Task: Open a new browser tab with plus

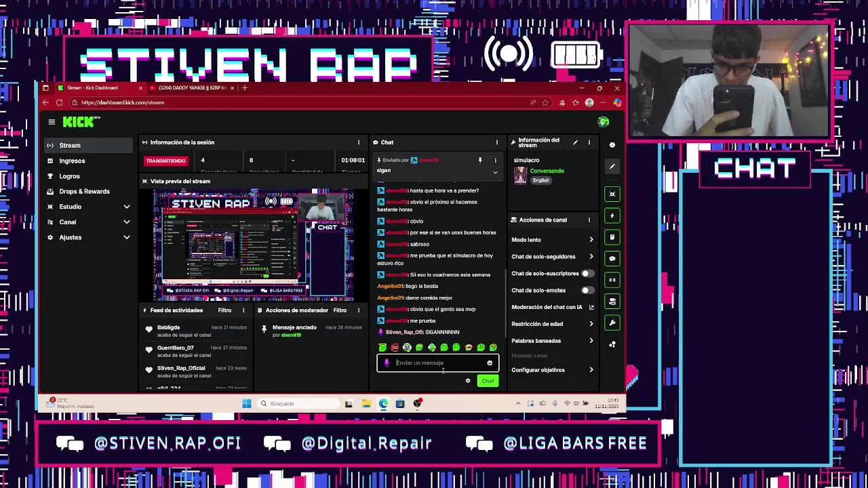Action: [x=245, y=88]
